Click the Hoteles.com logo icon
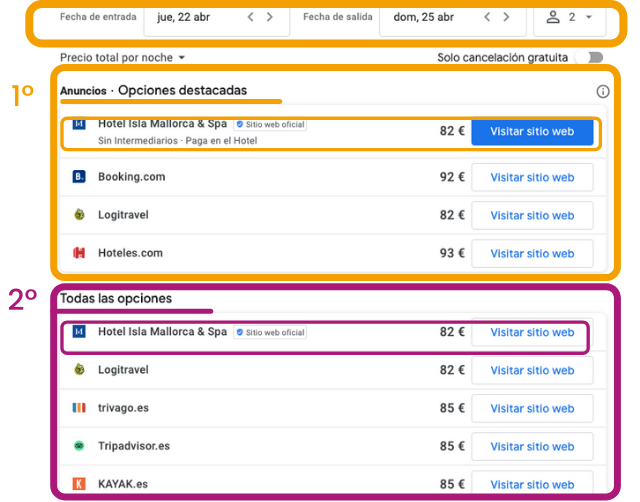This screenshot has height=502, width=640. click(79, 253)
